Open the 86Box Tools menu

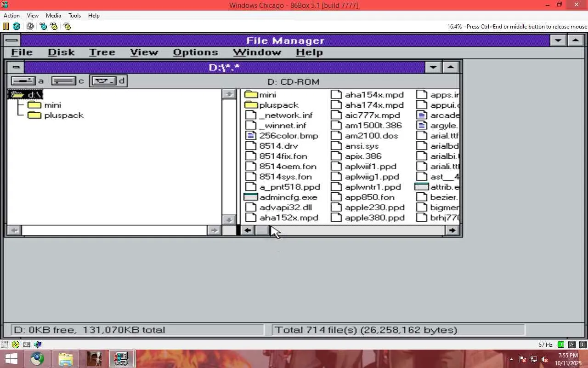click(x=74, y=16)
